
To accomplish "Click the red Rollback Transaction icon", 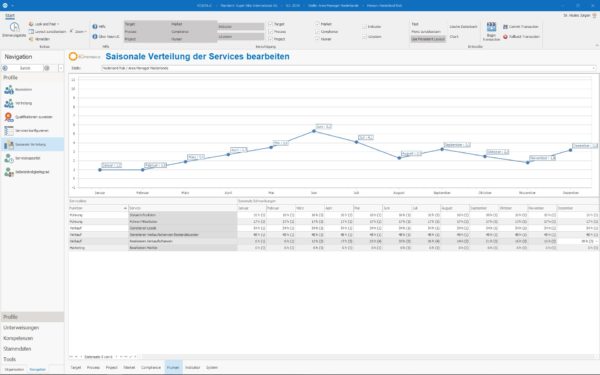I will tap(505, 37).
